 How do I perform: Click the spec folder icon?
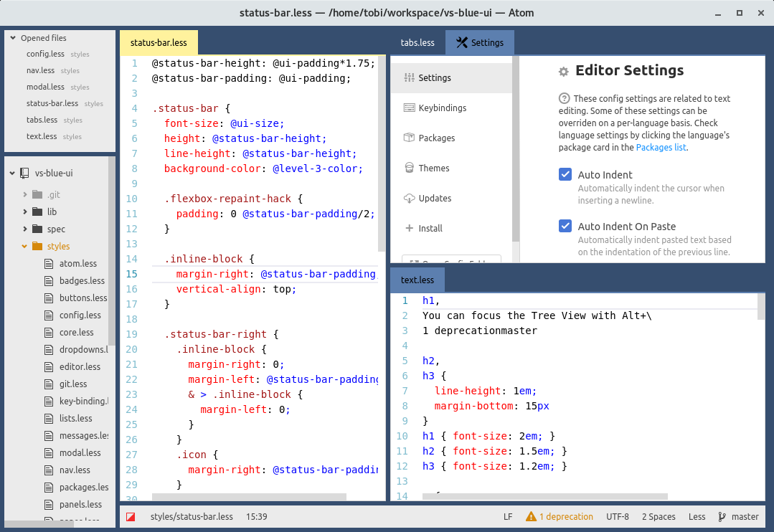(x=37, y=229)
